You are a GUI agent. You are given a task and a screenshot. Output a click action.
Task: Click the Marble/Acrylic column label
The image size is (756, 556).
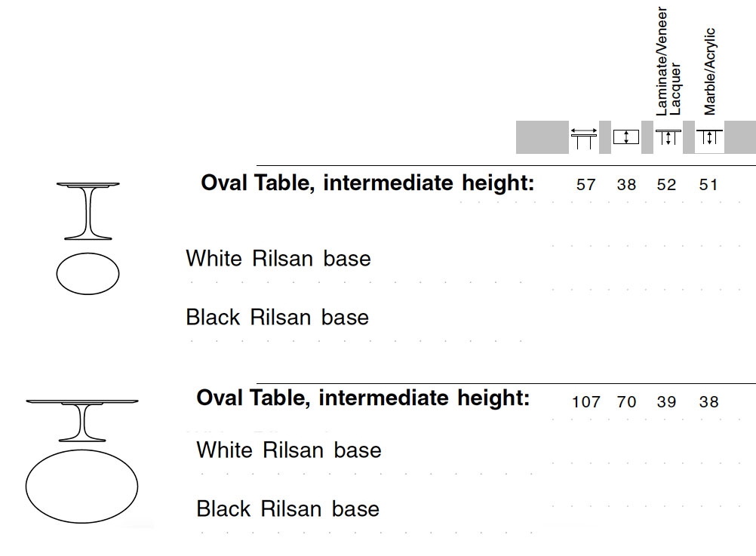(x=709, y=72)
